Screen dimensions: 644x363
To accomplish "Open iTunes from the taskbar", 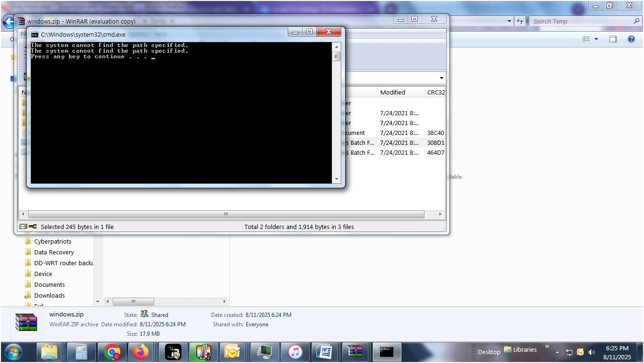I will coord(295,352).
